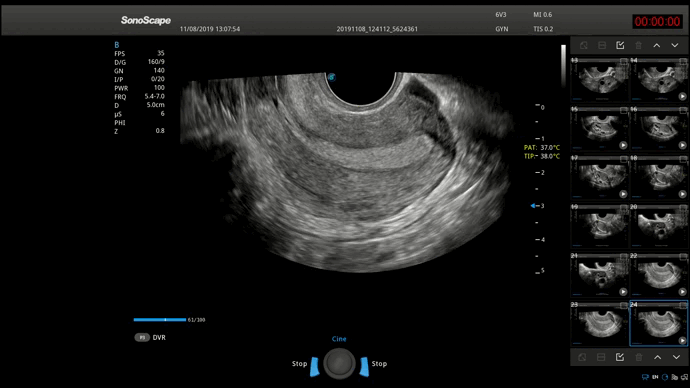Click the GYN exam preset label
This screenshot has height=388, width=690.
point(502,29)
